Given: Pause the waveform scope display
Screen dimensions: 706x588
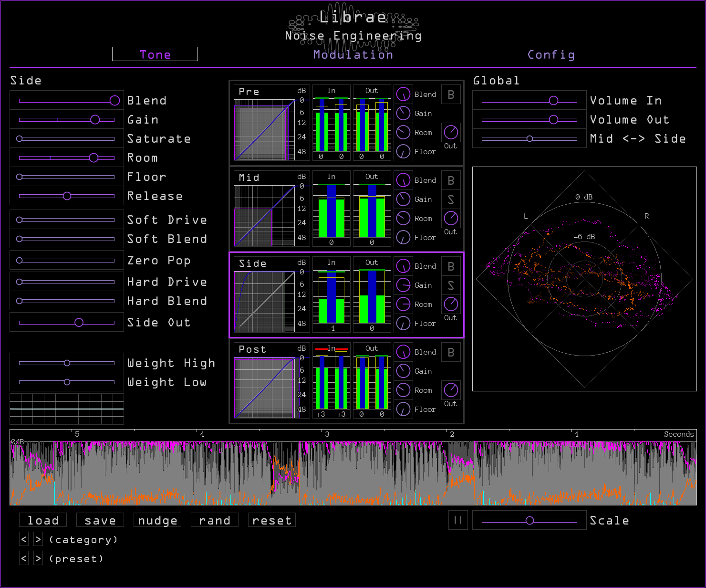Looking at the screenshot, I should (x=458, y=520).
